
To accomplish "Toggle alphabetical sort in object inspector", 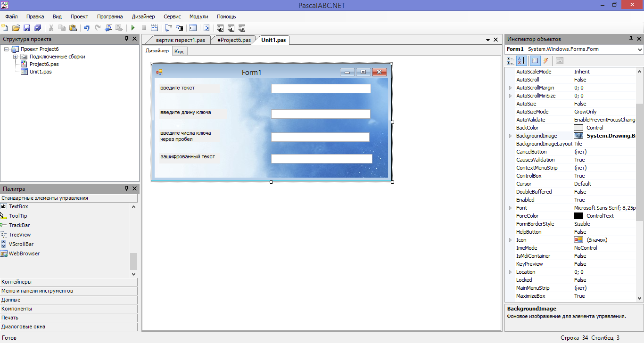I will click(x=521, y=61).
